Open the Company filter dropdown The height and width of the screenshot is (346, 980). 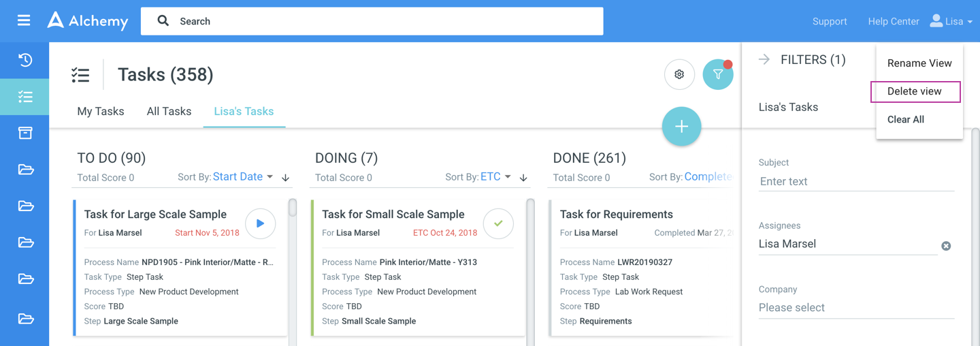pos(856,308)
